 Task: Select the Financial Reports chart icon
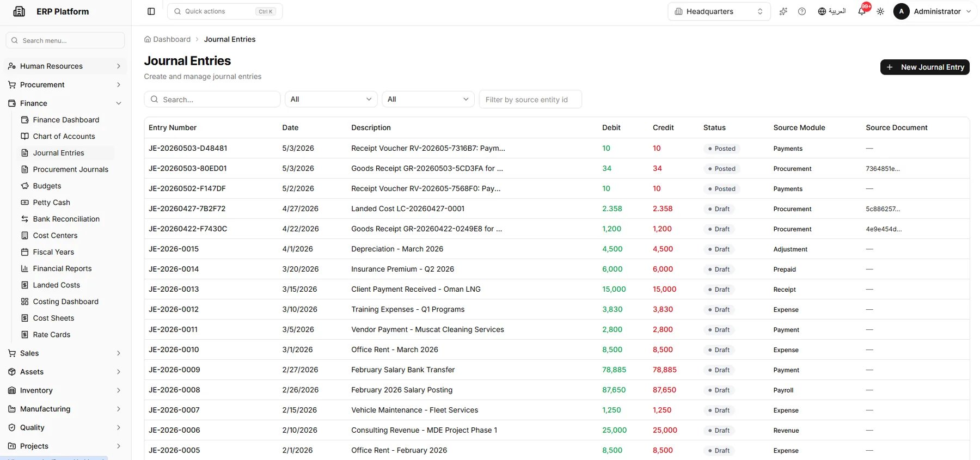(x=24, y=268)
